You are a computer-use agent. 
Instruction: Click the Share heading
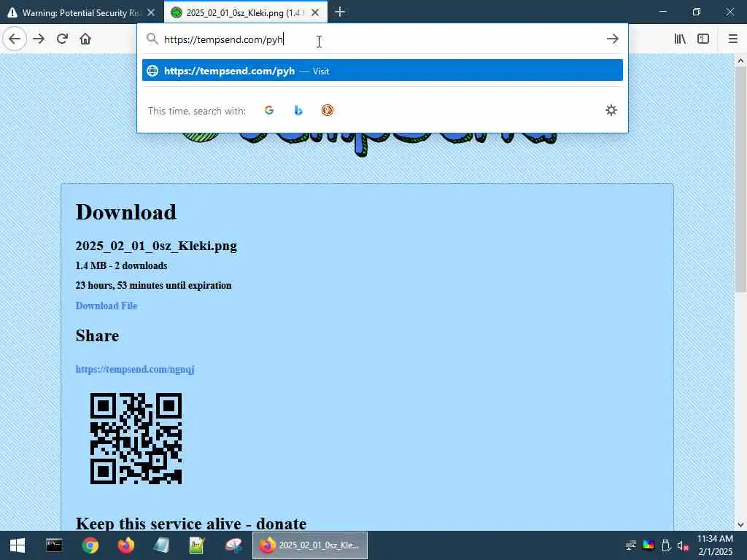click(x=97, y=335)
